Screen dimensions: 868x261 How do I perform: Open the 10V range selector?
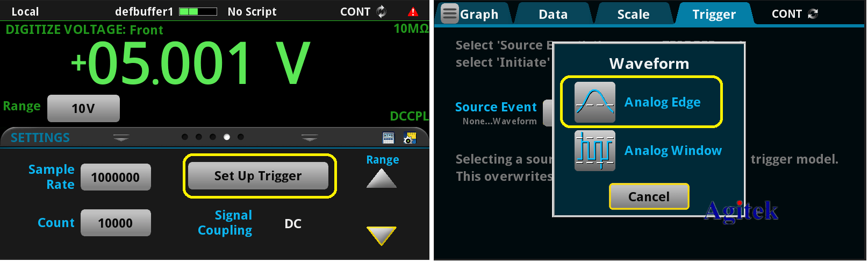coord(83,109)
